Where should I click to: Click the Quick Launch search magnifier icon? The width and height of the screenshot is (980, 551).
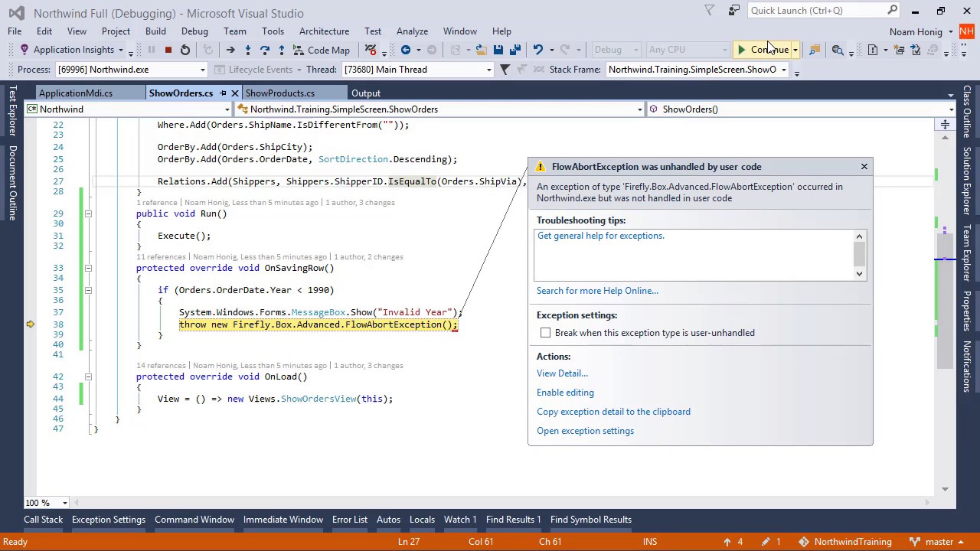point(892,10)
